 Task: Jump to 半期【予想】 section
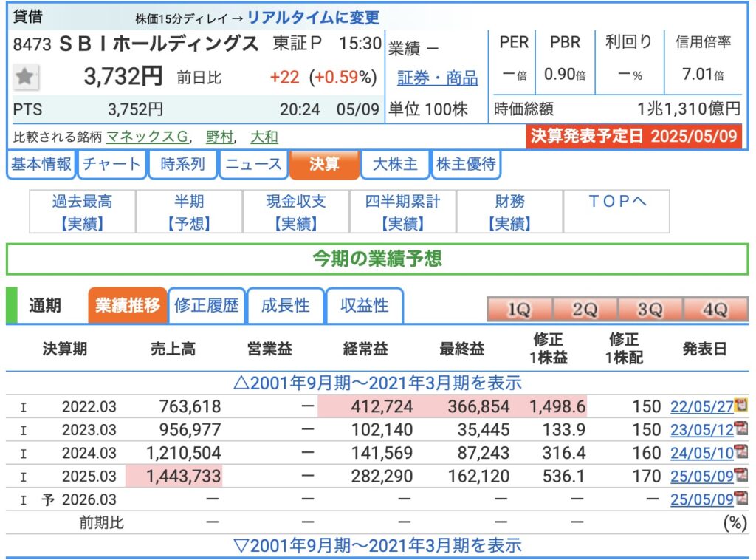(190, 212)
